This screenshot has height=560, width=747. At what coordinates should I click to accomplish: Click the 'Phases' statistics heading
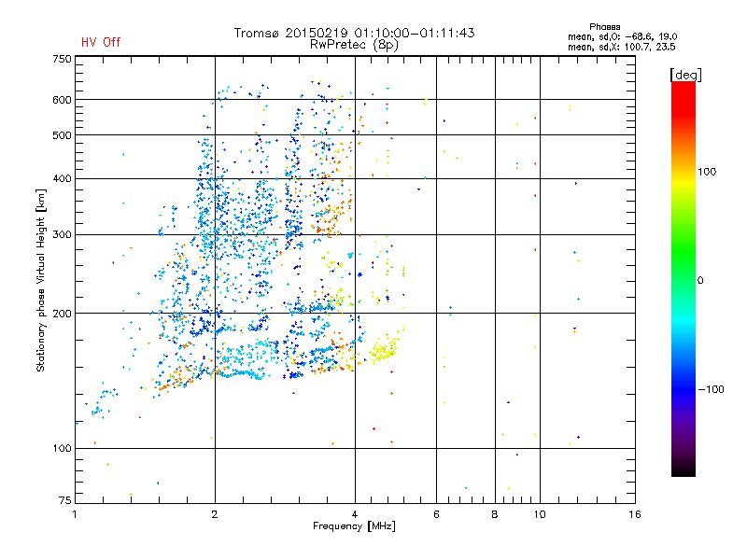(604, 27)
